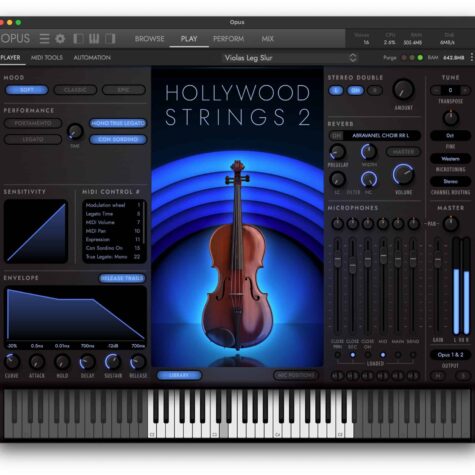
Task: Adjust the Tune Fine knob
Action: (450, 118)
